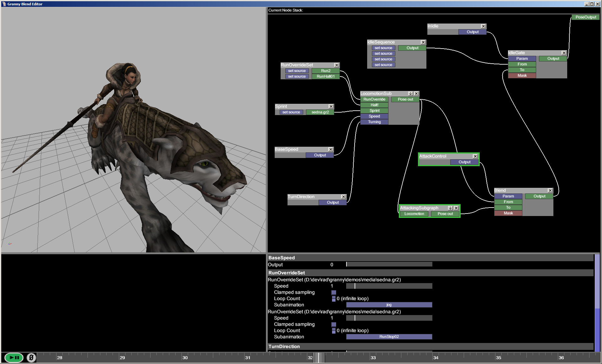Close the RunOverrideSet node
The height and width of the screenshot is (364, 602).
(x=336, y=65)
